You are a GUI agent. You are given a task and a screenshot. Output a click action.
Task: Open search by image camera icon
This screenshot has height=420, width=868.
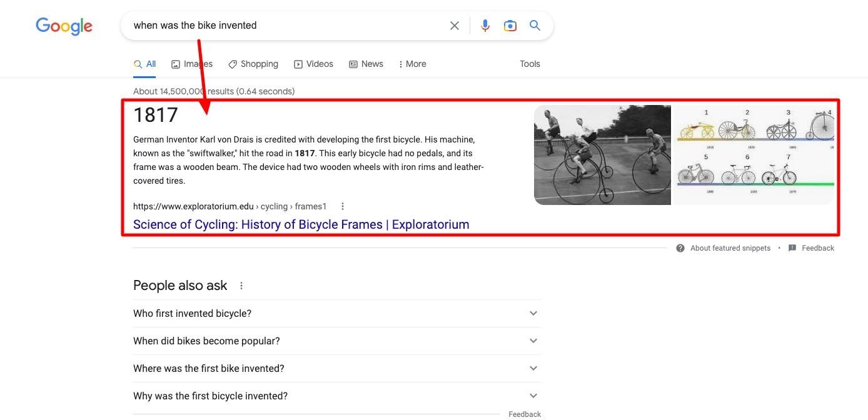click(x=510, y=26)
